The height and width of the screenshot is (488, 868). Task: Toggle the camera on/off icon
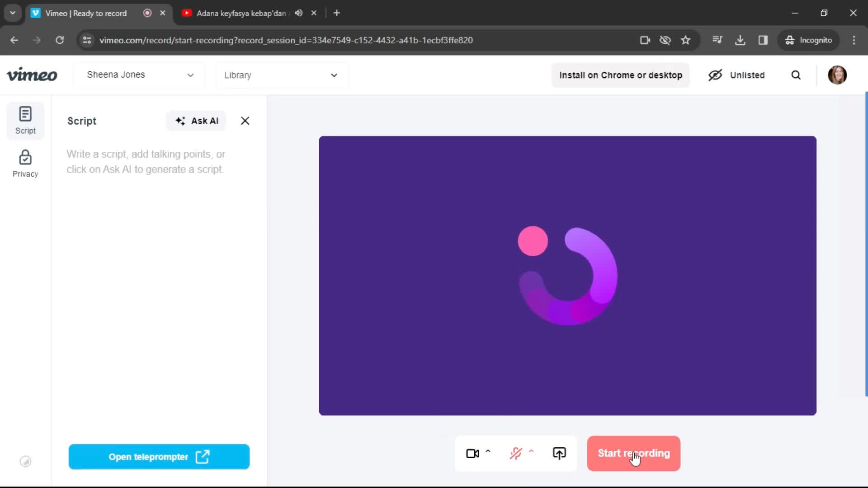coord(473,453)
